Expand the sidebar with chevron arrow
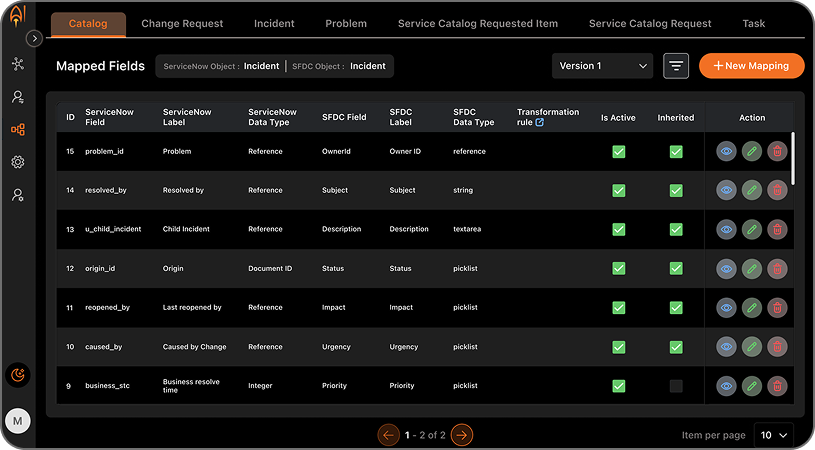 point(34,38)
